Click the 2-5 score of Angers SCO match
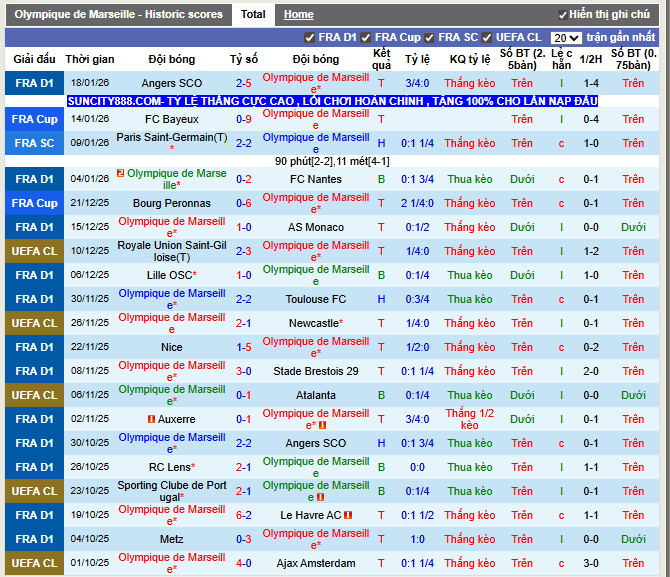The image size is (670, 577). tap(244, 83)
